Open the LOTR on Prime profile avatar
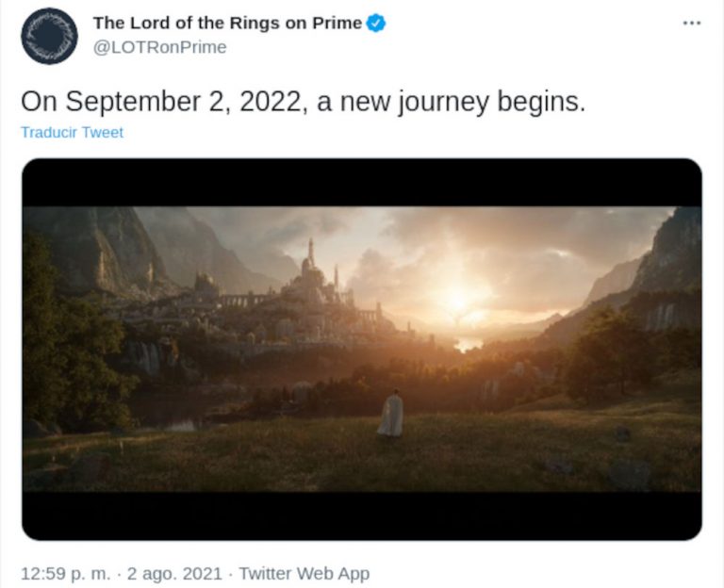Viewport: 724px width, 588px height. (49, 36)
